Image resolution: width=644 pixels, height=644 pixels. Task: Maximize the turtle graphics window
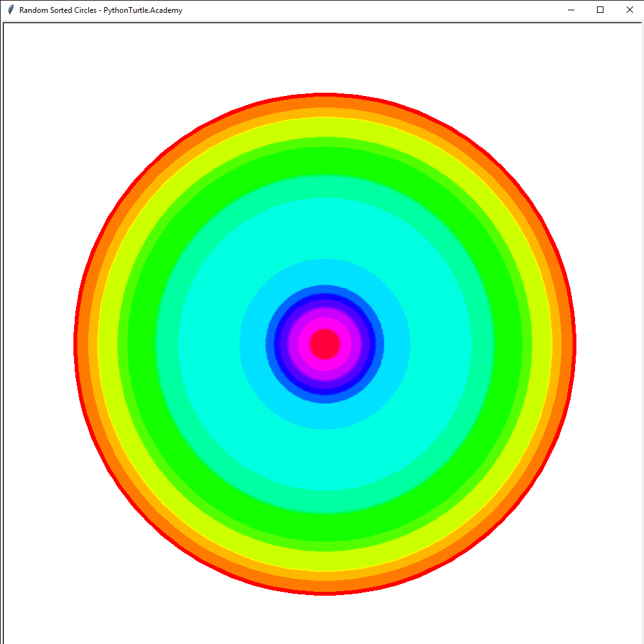(x=600, y=10)
